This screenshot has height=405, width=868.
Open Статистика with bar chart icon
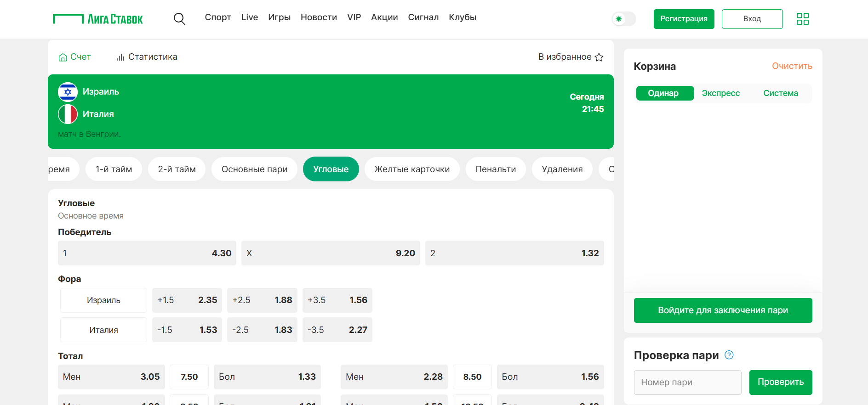147,57
